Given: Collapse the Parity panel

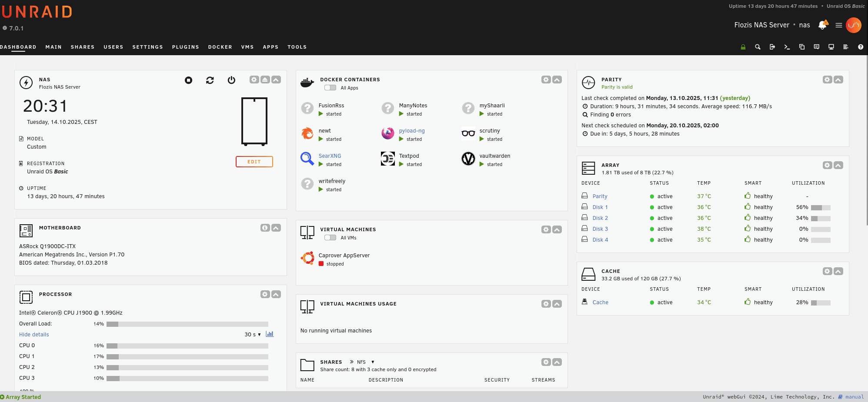Looking at the screenshot, I should [x=838, y=80].
